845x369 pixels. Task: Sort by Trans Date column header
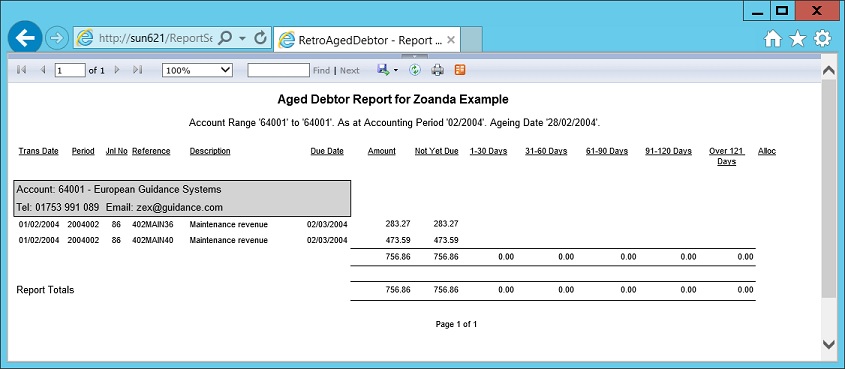point(39,151)
